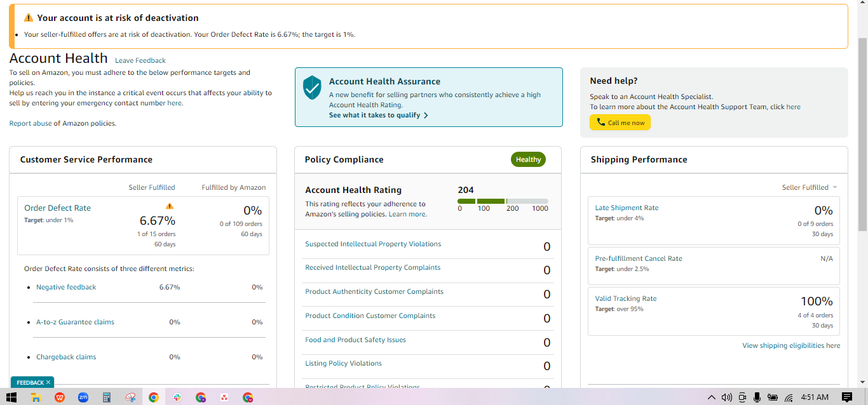
Task: Click the Leave Feedback link
Action: tap(140, 60)
